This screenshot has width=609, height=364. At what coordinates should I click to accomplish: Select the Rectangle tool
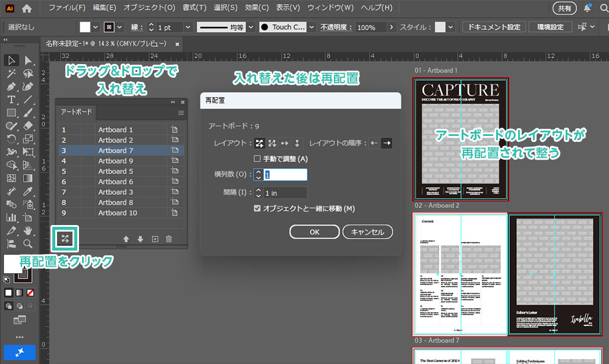pyautogui.click(x=11, y=112)
